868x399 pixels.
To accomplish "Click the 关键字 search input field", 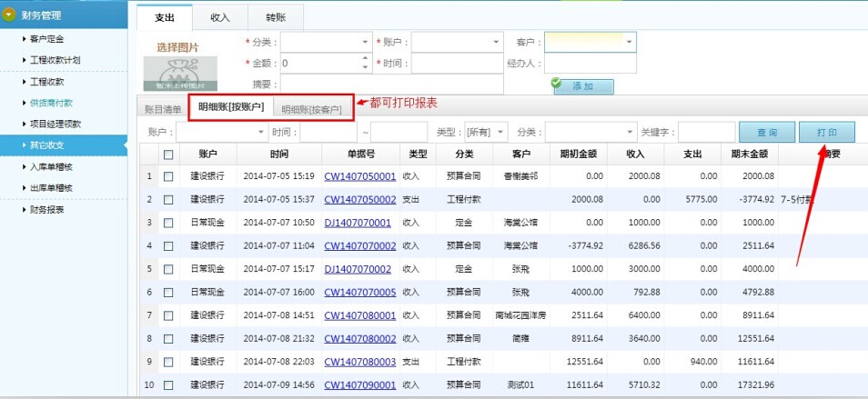I will [x=706, y=132].
